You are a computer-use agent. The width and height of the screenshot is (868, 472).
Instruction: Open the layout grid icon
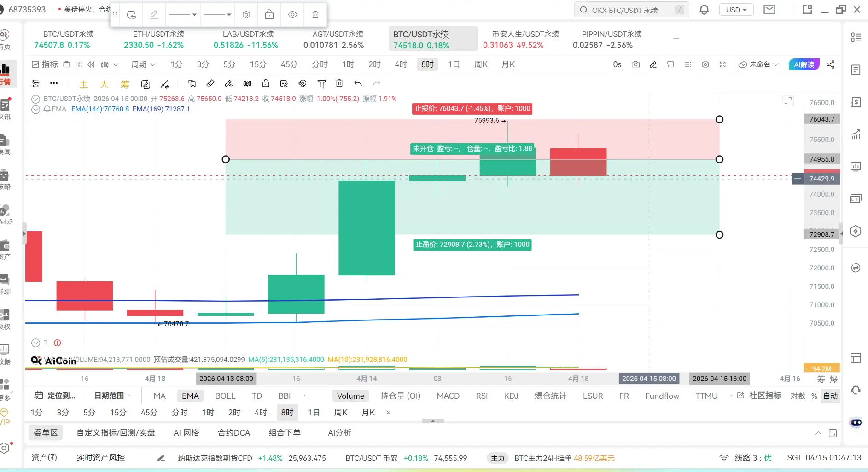click(x=79, y=64)
